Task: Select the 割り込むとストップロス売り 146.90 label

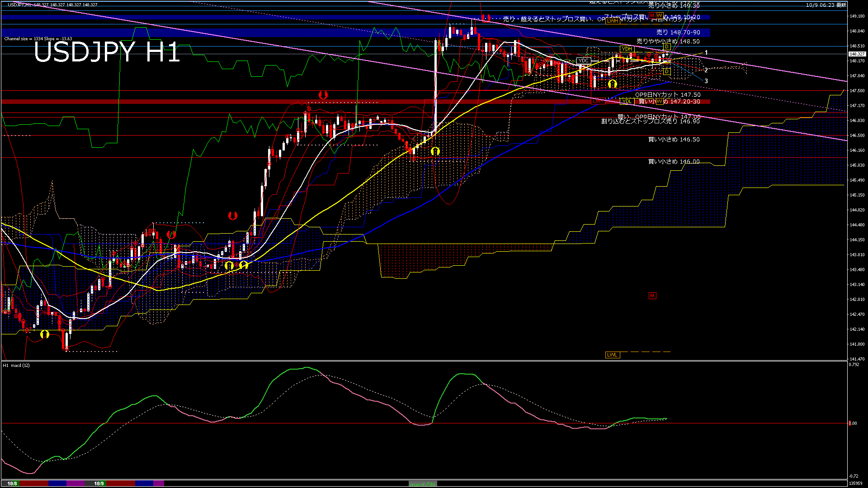Action: coord(651,122)
